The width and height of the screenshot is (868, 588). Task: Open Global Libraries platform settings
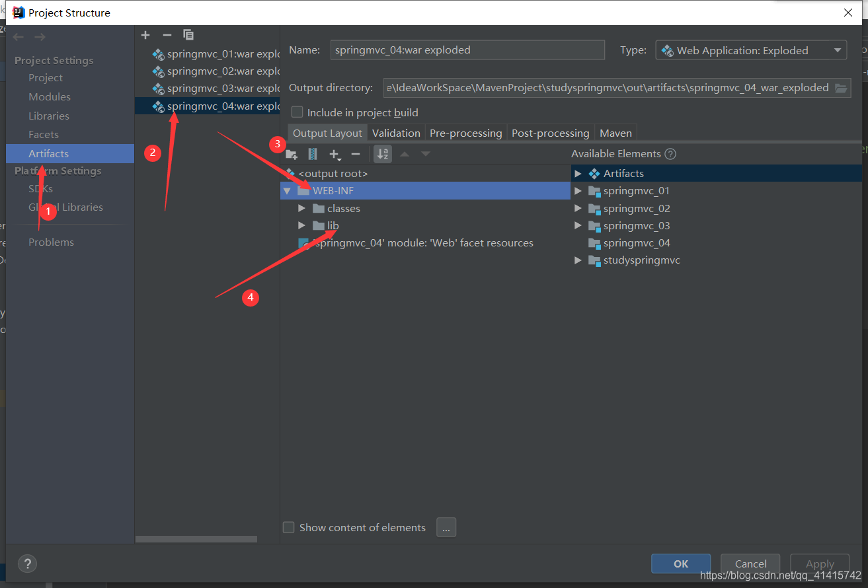[x=65, y=207]
